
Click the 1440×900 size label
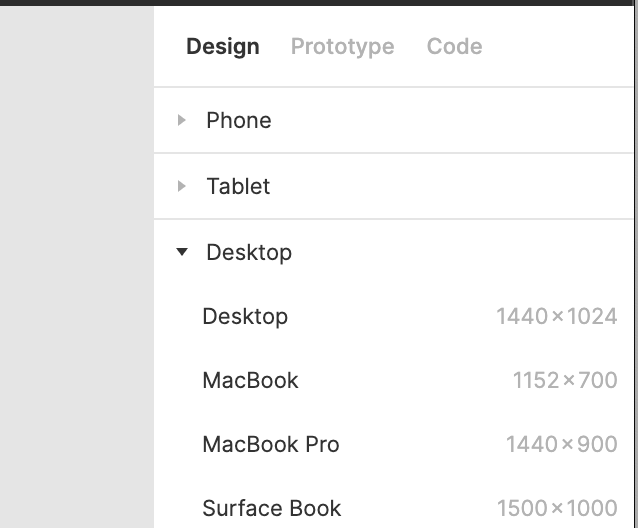pos(562,444)
